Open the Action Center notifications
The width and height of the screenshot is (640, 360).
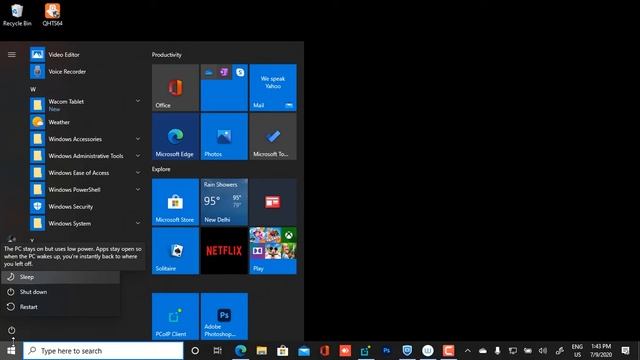pos(625,351)
